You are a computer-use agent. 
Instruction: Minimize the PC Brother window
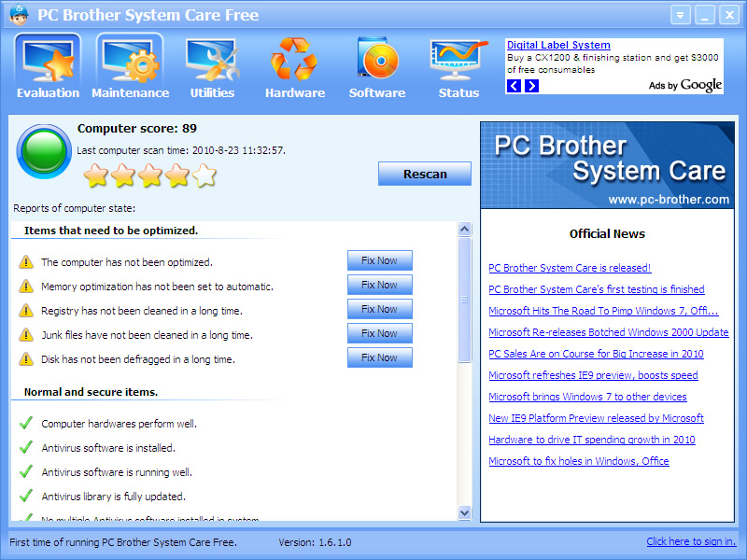tap(705, 15)
